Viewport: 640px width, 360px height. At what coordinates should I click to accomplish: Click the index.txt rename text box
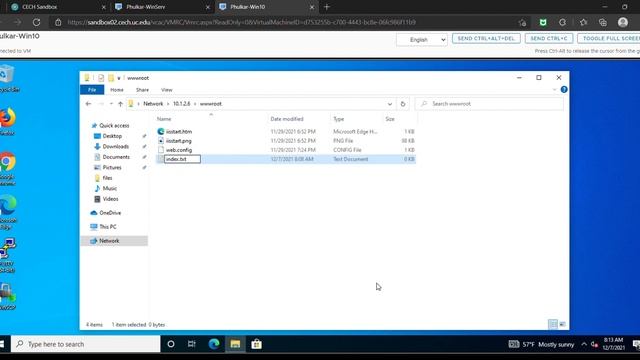pyautogui.click(x=182, y=159)
